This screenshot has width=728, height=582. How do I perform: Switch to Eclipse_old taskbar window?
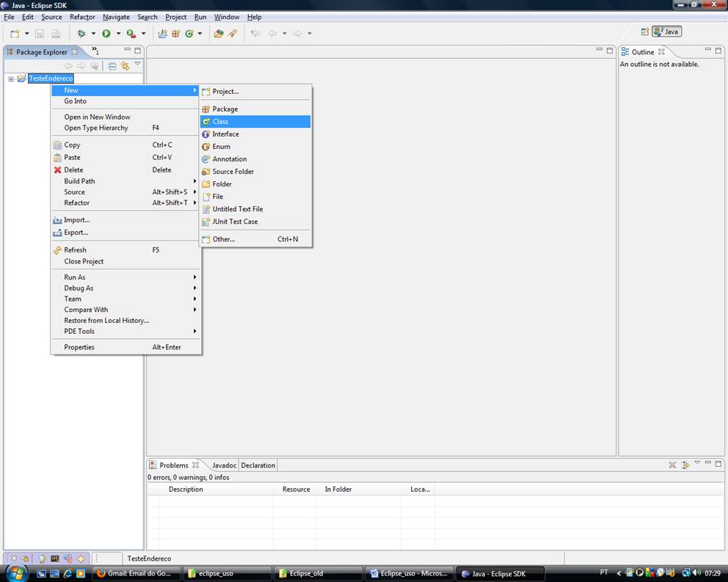tap(318, 574)
